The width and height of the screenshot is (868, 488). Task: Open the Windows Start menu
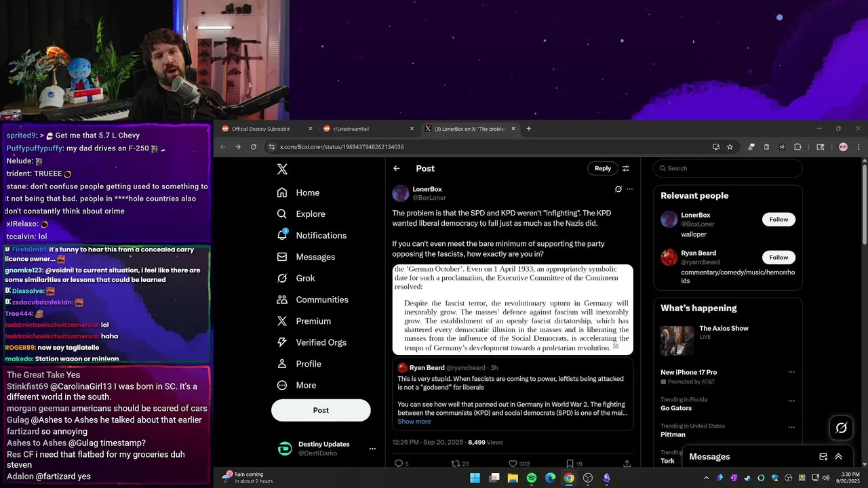pos(475,478)
